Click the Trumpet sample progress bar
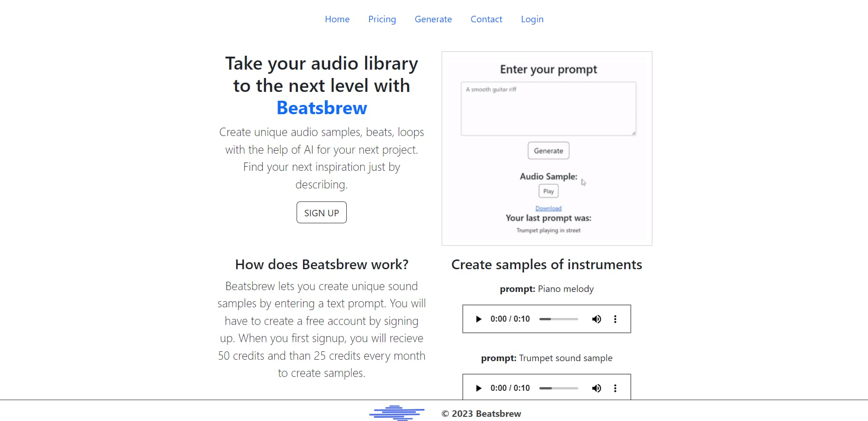The image size is (868, 421). [558, 388]
